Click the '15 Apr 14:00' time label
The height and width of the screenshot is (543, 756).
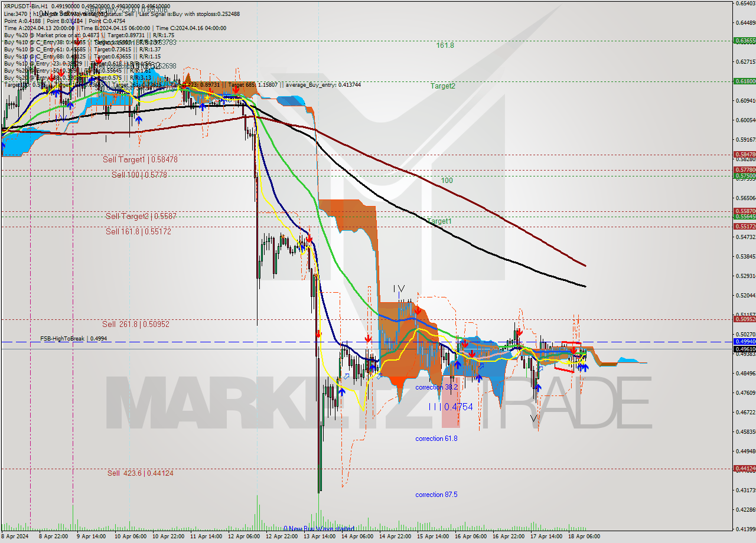coord(433,537)
